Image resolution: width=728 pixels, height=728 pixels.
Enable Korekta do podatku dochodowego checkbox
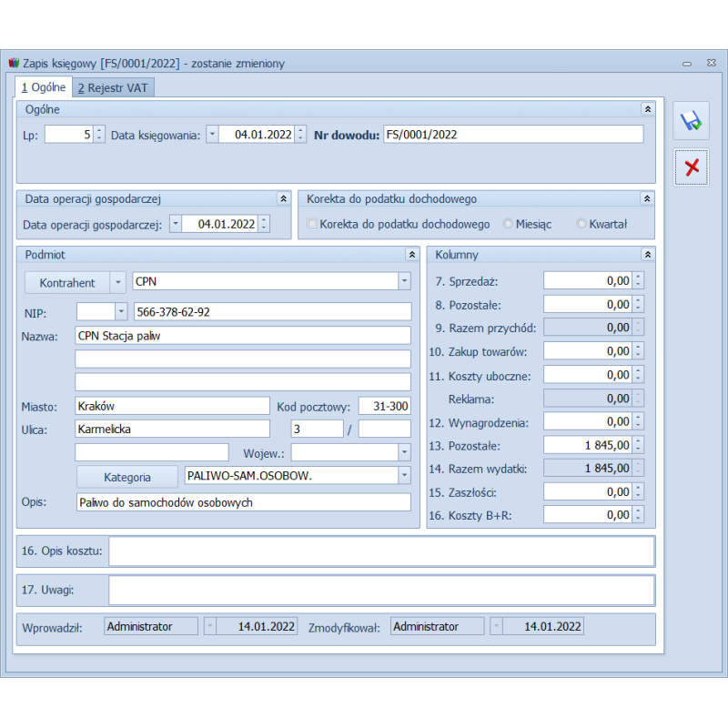pyautogui.click(x=313, y=224)
